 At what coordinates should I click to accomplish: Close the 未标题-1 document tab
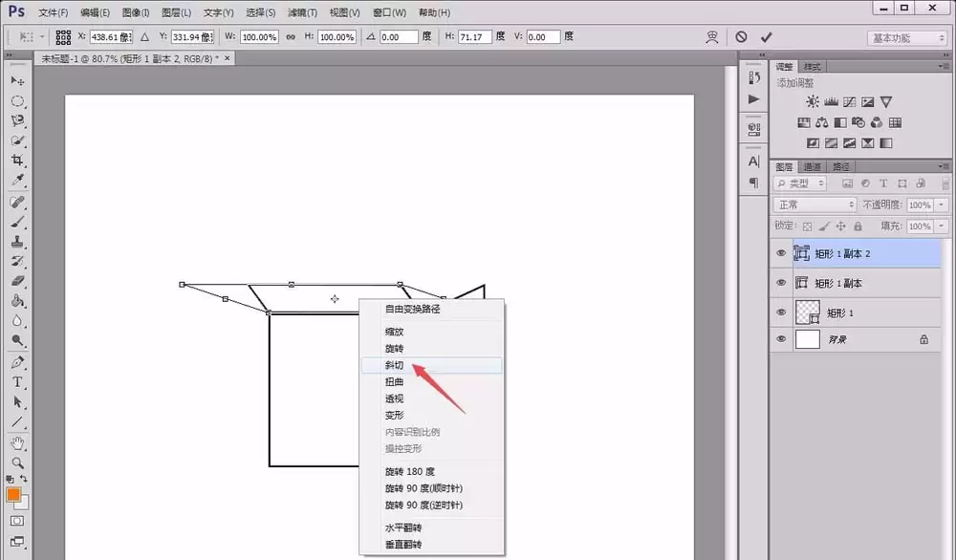pyautogui.click(x=228, y=58)
